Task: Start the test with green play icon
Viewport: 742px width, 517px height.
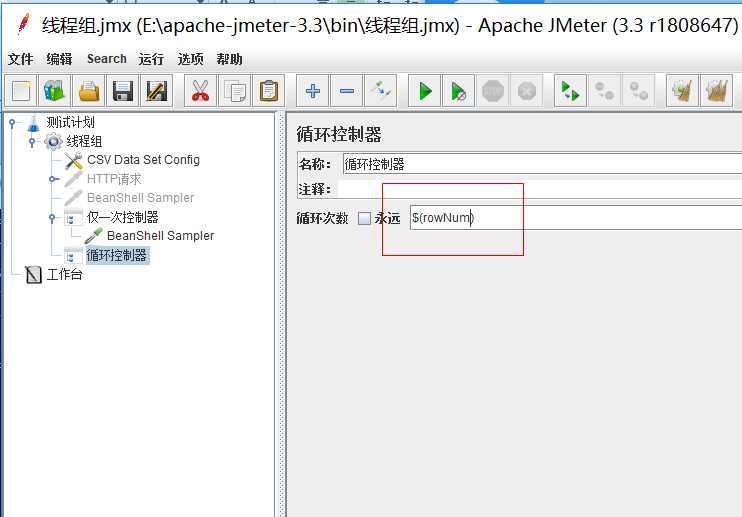Action: 424,91
